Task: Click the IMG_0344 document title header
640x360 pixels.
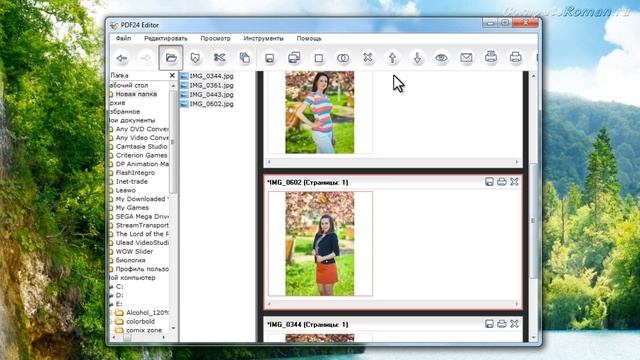Action: [x=307, y=325]
